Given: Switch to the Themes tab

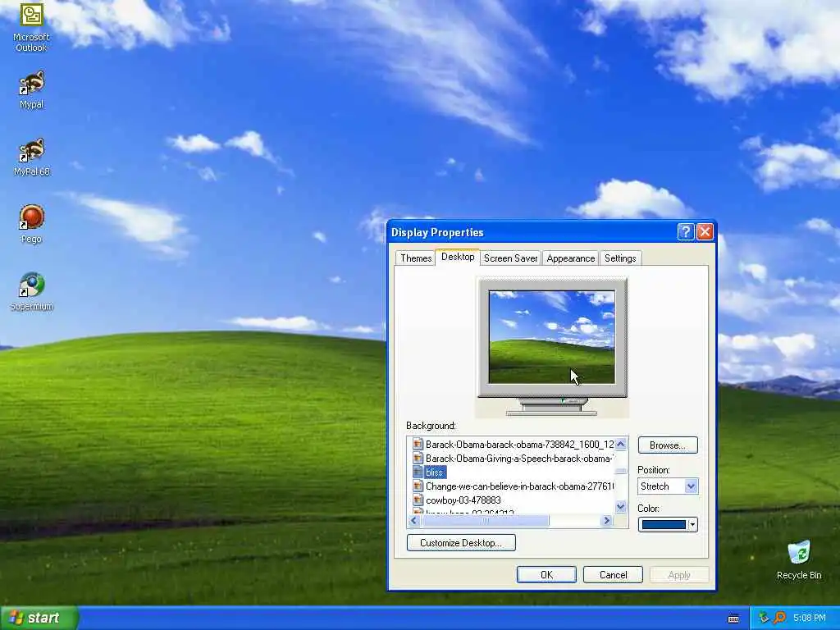Looking at the screenshot, I should [x=416, y=258].
